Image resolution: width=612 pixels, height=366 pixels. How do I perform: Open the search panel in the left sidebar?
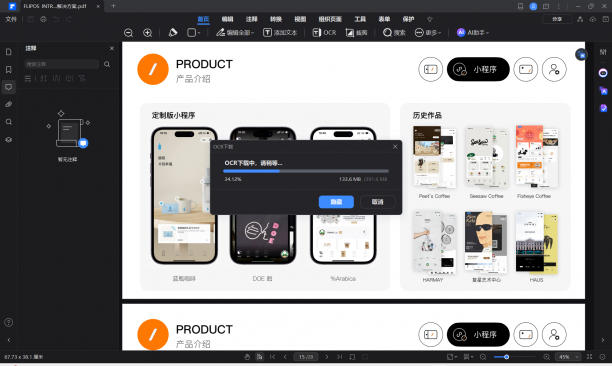9,122
